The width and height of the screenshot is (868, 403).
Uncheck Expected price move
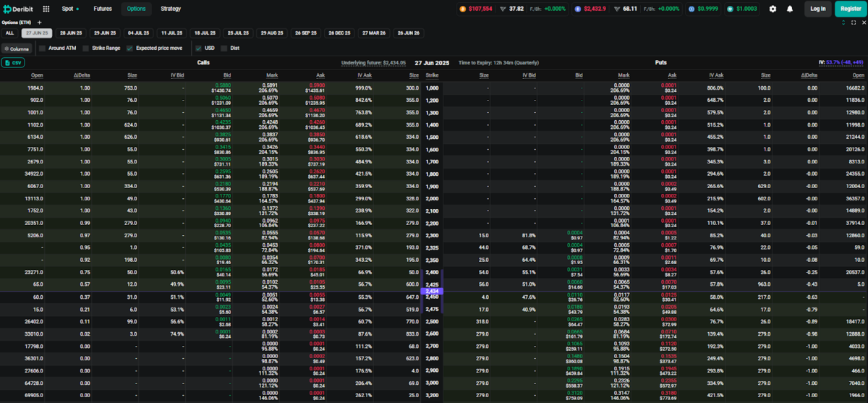coord(129,48)
